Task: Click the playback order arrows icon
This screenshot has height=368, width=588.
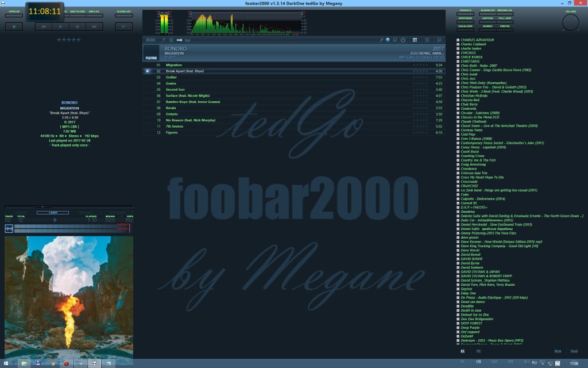Action: click(x=179, y=40)
